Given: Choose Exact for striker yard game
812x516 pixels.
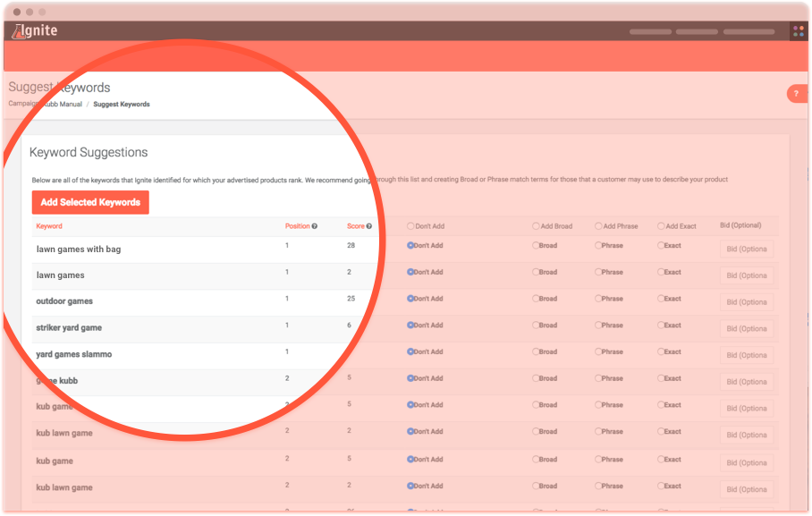Looking at the screenshot, I should (661, 326).
